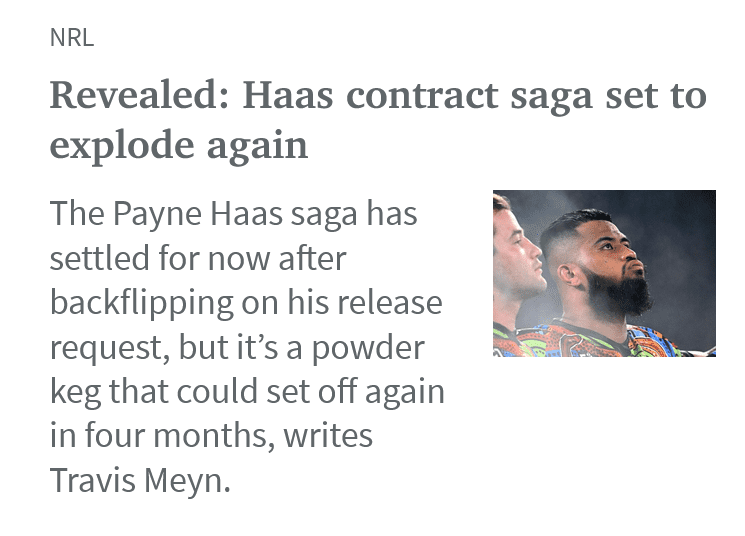Click the word "powder" in the summary
745x536 pixels.
pos(368,347)
